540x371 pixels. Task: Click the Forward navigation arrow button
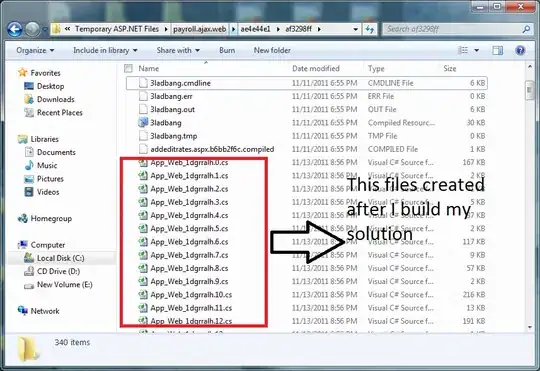pos(33,29)
